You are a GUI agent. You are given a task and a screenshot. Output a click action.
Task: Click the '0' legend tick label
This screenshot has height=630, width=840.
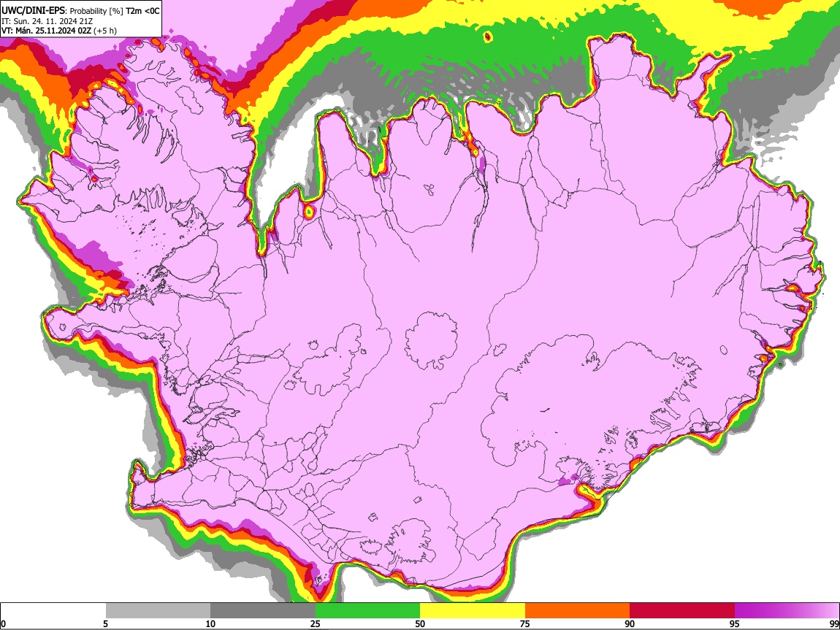[x=3, y=623]
